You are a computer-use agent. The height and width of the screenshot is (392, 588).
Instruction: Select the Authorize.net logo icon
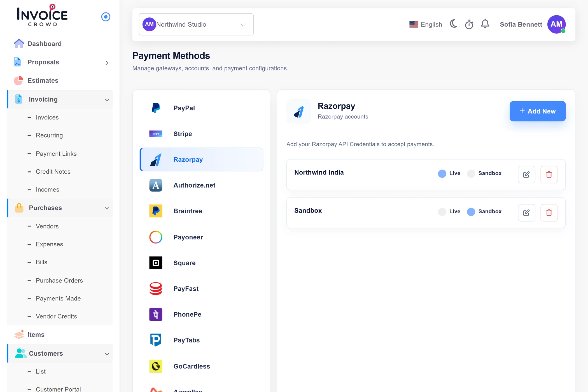click(156, 185)
